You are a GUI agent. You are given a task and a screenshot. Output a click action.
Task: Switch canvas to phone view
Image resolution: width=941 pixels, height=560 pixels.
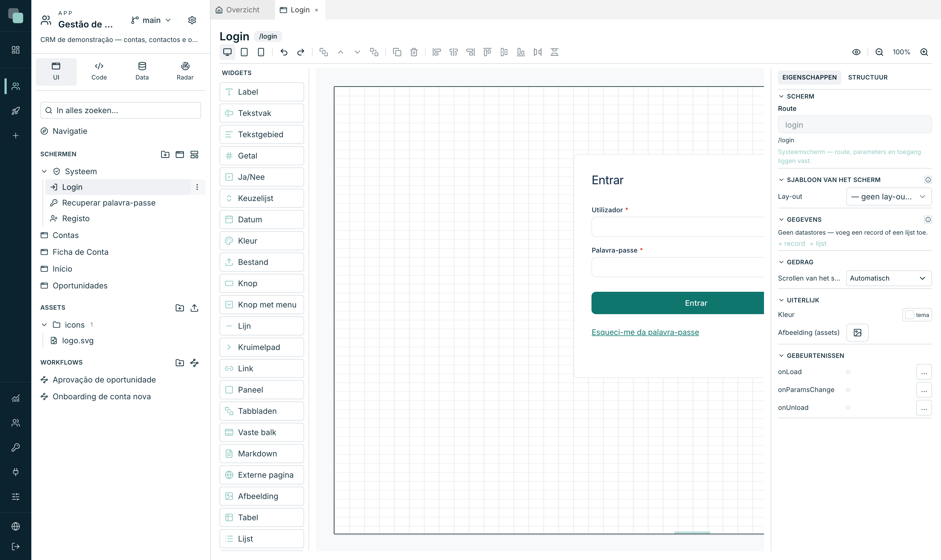pos(261,52)
